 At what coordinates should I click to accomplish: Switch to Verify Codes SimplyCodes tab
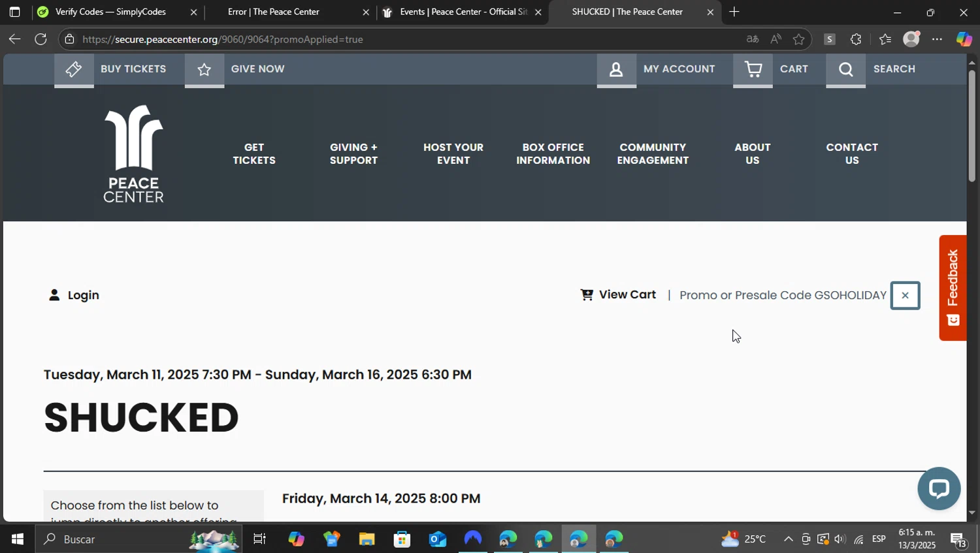tap(110, 12)
